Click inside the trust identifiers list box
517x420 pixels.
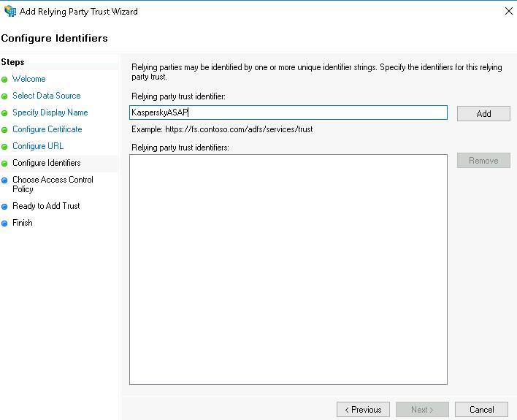coord(288,269)
